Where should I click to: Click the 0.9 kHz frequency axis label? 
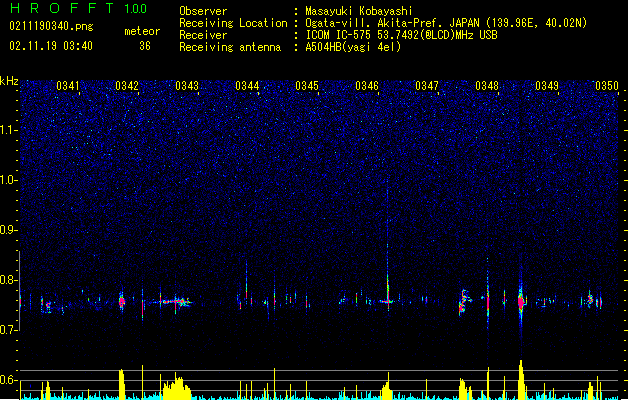[9, 230]
